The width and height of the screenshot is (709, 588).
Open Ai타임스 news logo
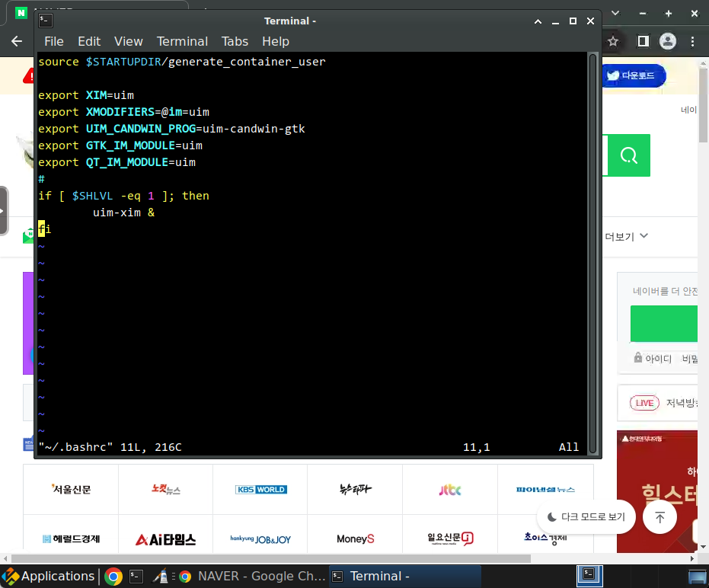click(x=165, y=539)
